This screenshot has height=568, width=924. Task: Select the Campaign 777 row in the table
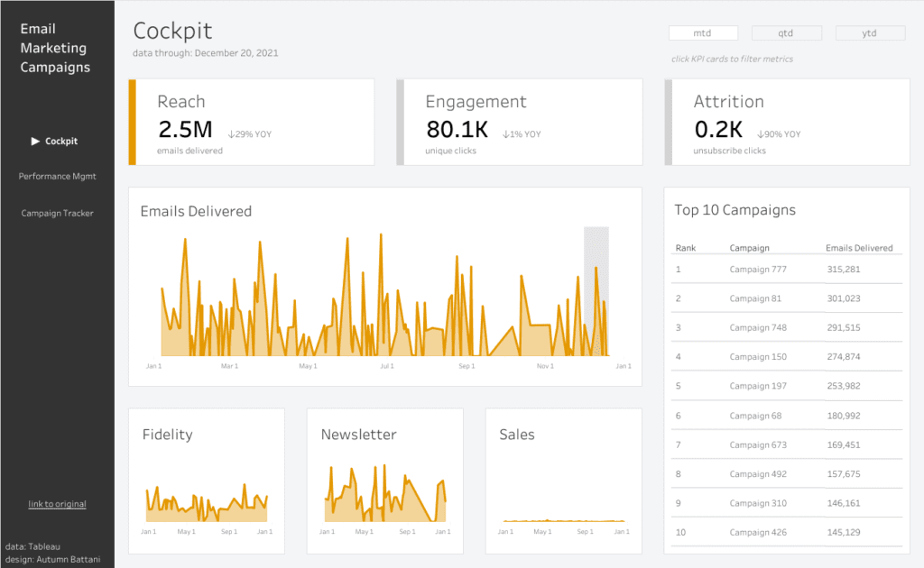pyautogui.click(x=785, y=269)
